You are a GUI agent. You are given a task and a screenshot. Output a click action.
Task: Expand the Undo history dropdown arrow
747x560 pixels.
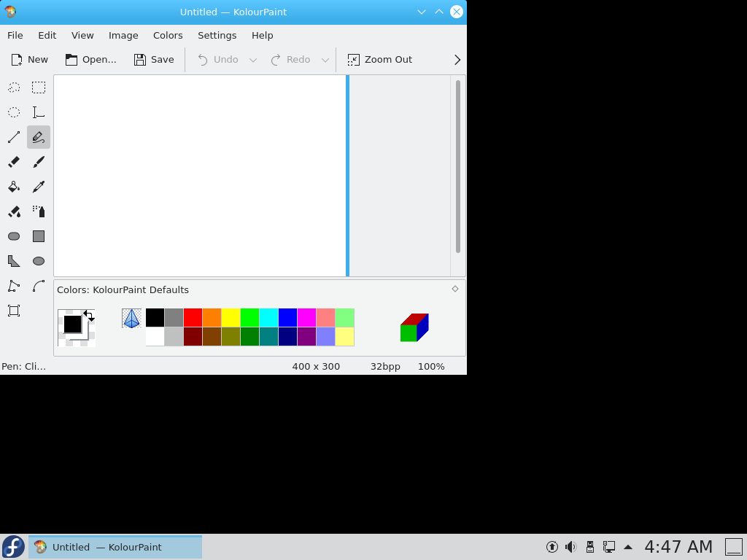253,60
